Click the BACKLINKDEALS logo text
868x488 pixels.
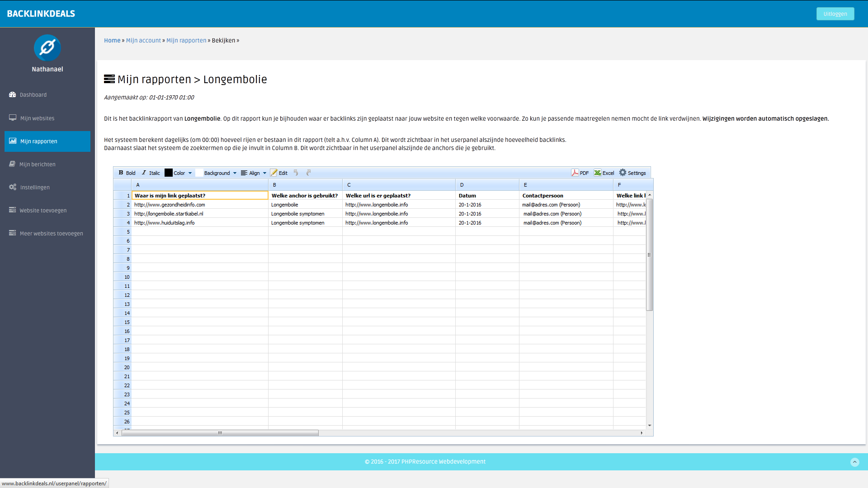[x=41, y=14]
